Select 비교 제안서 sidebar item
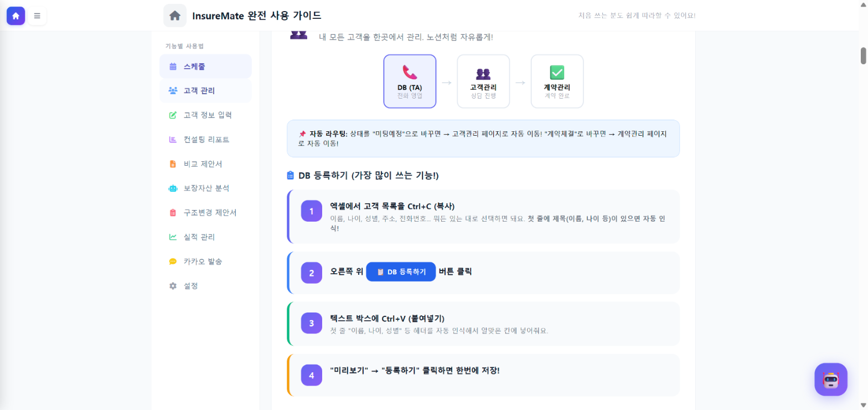This screenshot has width=868, height=410. (205, 164)
